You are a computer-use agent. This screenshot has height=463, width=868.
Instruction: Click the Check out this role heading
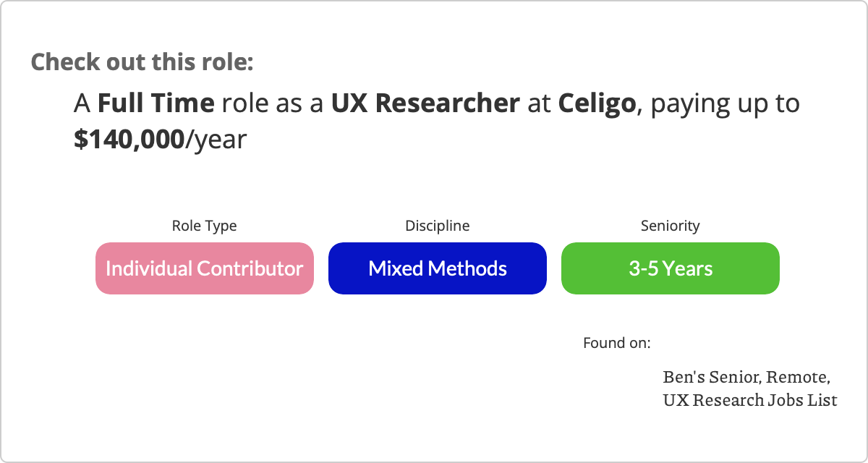[142, 62]
